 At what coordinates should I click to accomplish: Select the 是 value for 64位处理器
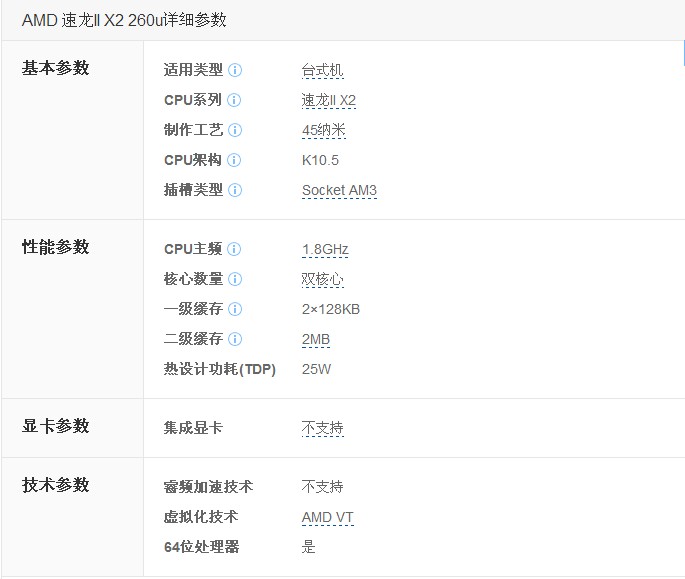[x=308, y=547]
